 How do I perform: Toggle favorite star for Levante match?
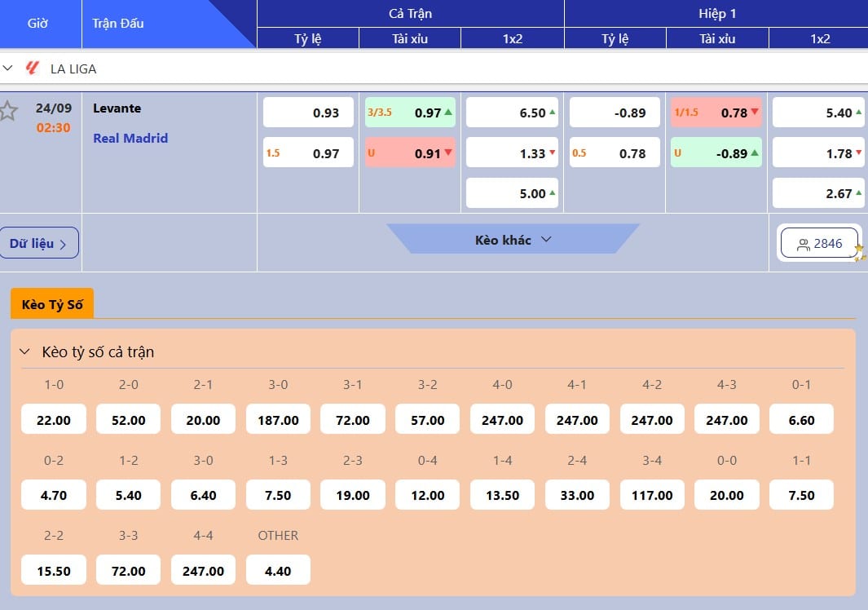(8, 111)
